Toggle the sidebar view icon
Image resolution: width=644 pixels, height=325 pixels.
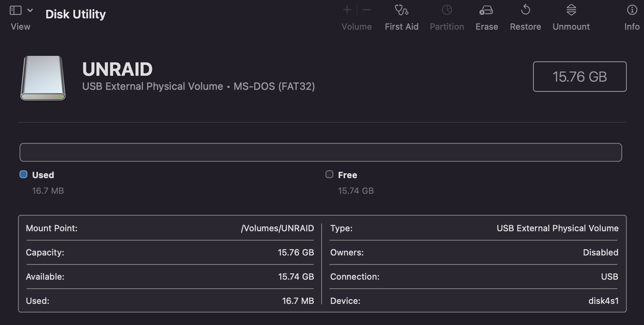point(16,10)
